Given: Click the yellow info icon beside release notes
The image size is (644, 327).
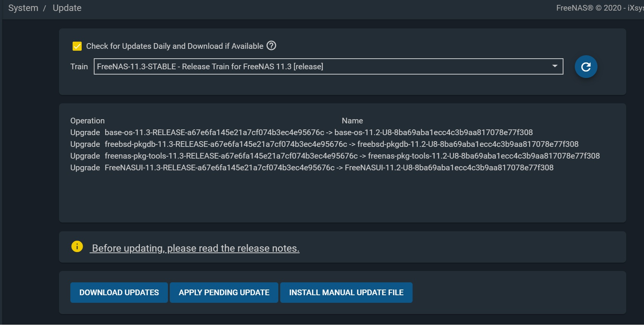Looking at the screenshot, I should (x=77, y=247).
